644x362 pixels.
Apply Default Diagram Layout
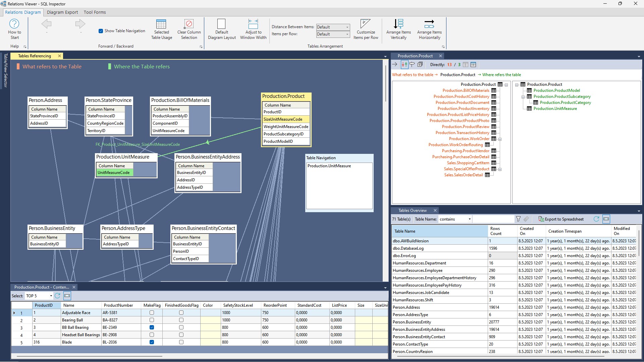click(x=221, y=24)
